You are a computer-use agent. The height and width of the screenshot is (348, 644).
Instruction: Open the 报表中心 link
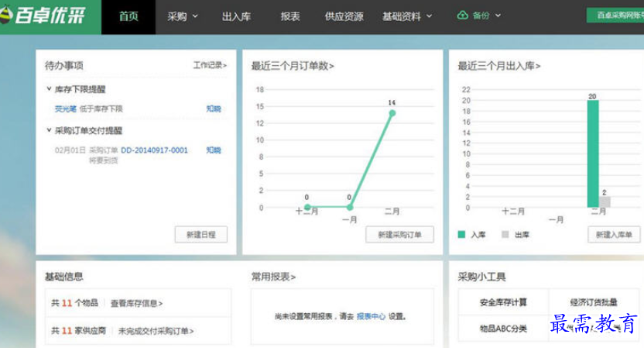[x=371, y=316]
